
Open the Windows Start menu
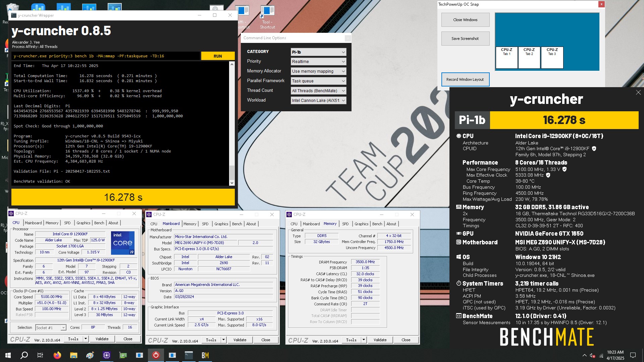[8, 355]
